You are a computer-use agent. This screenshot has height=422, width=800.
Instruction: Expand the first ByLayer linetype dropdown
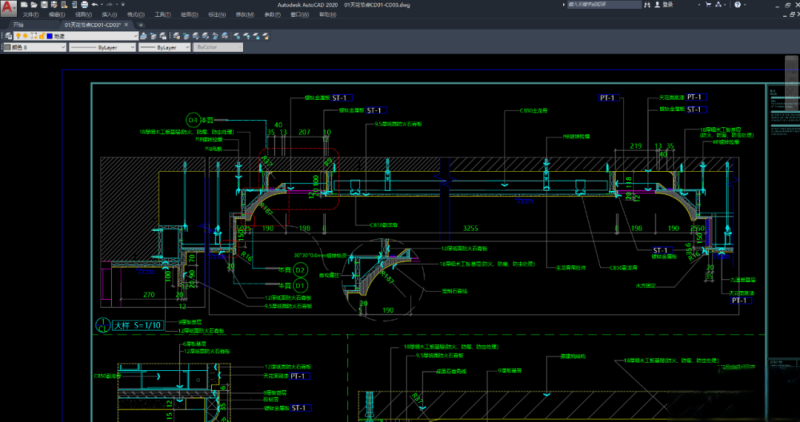(131, 47)
